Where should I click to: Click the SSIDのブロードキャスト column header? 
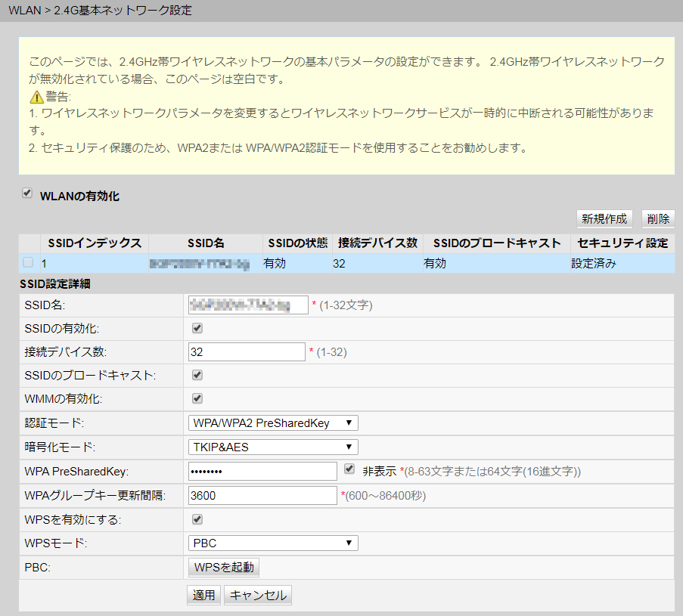497,243
